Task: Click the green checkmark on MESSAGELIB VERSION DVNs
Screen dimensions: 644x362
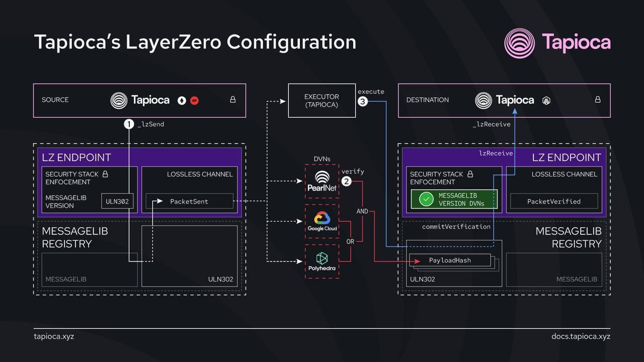Action: point(425,199)
